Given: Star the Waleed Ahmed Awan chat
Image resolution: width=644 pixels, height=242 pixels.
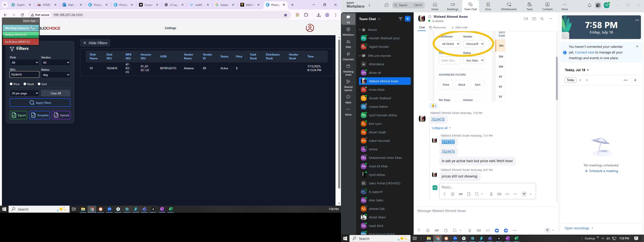Looking at the screenshot, I should click(x=430, y=17).
